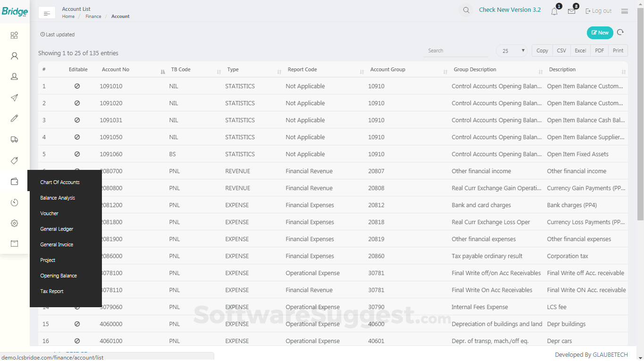Export the table using the Excel button
The width and height of the screenshot is (644, 361).
click(580, 51)
